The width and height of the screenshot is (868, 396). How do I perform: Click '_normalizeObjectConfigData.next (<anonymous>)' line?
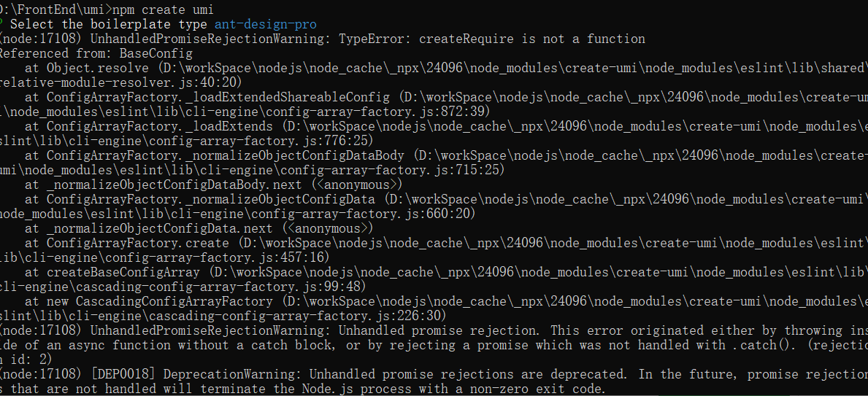[199, 228]
